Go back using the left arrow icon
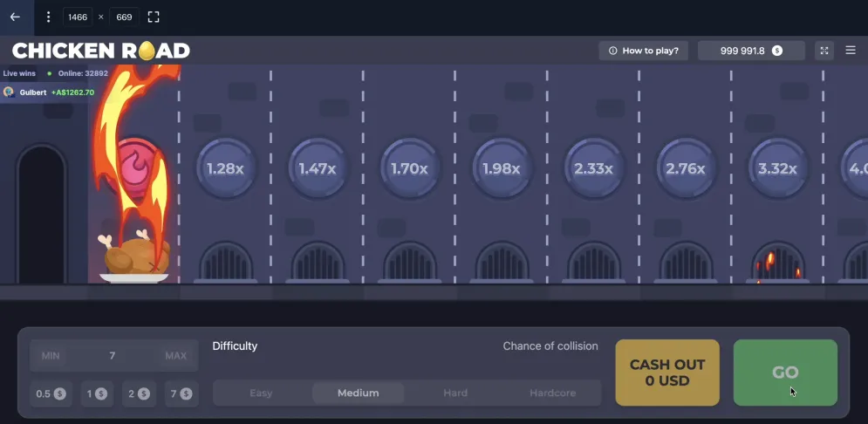 15,17
